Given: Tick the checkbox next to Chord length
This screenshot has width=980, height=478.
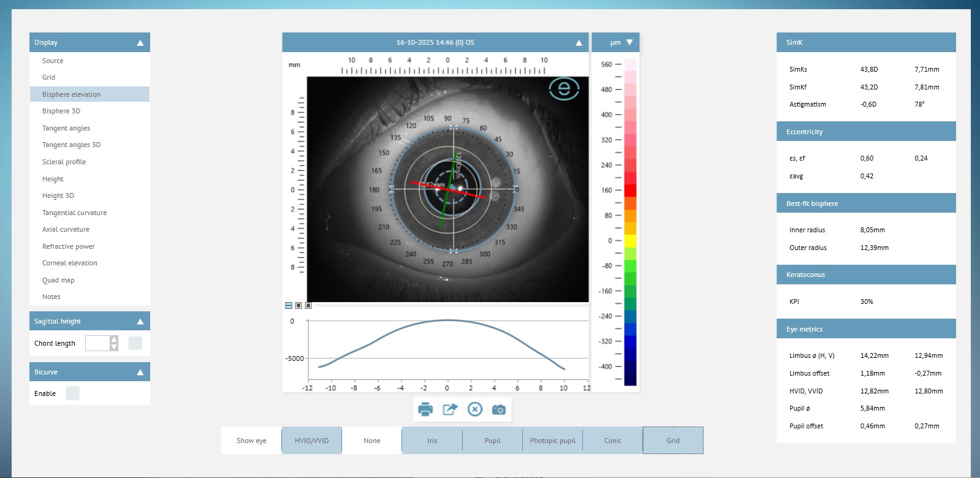Looking at the screenshot, I should coord(135,343).
